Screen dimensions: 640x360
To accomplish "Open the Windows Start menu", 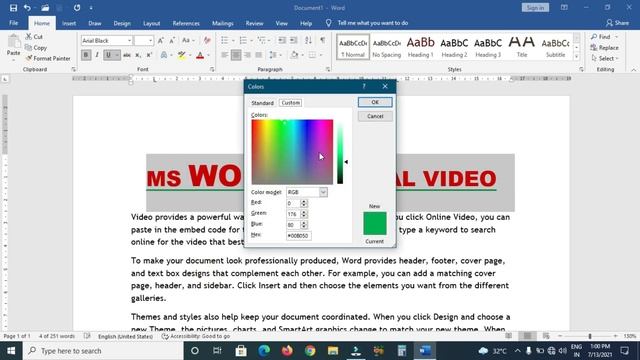I will [11, 351].
